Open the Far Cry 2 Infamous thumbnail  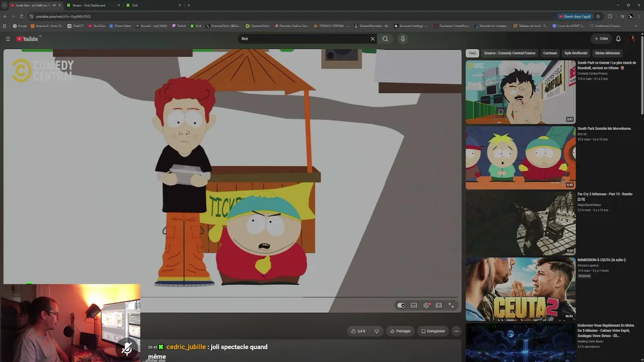click(x=520, y=223)
